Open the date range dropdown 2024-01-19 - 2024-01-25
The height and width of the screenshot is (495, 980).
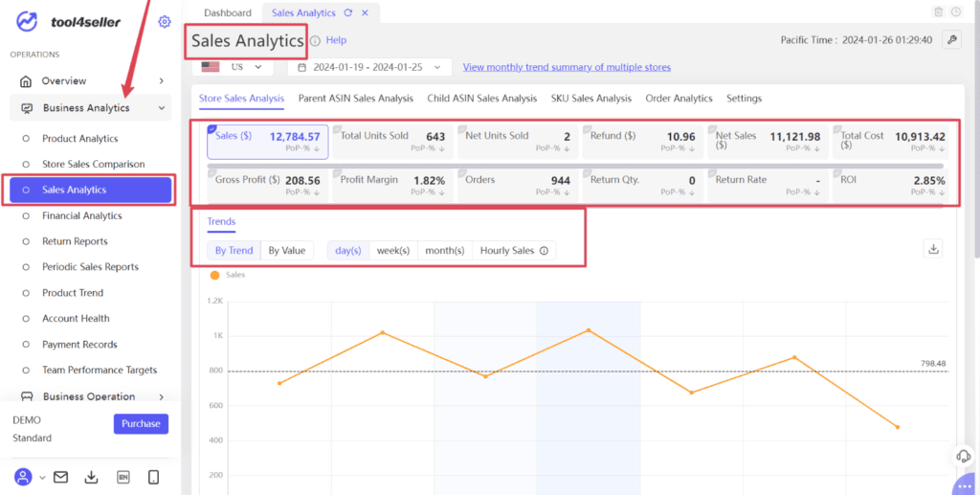pyautogui.click(x=369, y=67)
